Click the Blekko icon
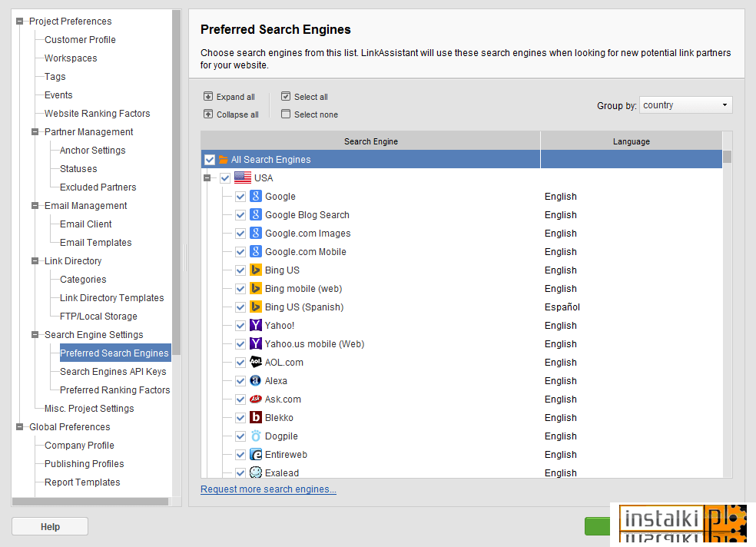This screenshot has height=547, width=756. click(x=256, y=417)
